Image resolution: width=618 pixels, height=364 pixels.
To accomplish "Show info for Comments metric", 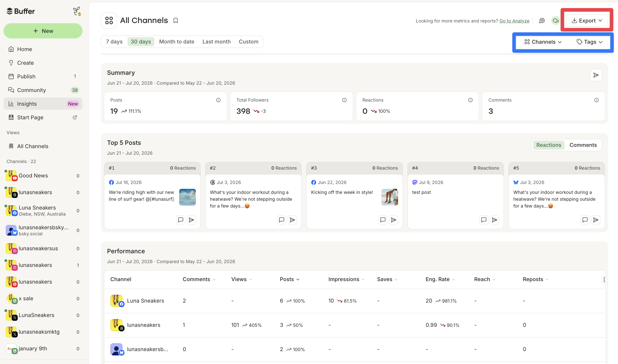I will pos(596,100).
